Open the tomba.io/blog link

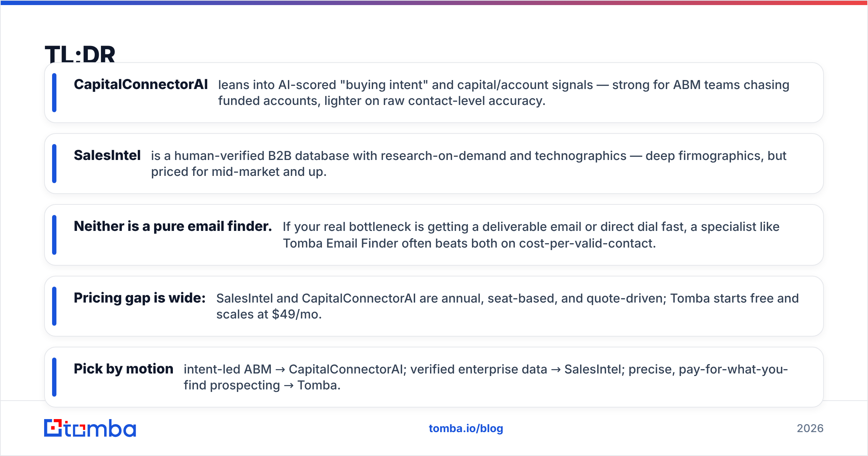point(466,428)
